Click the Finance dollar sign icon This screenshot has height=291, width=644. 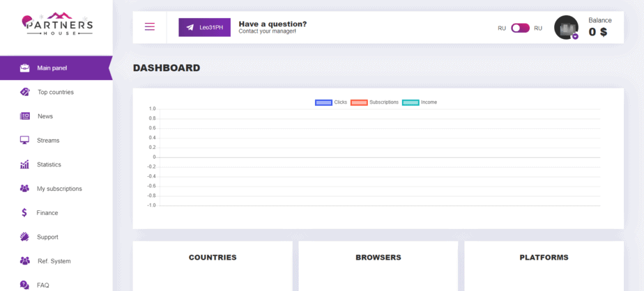[x=24, y=213]
